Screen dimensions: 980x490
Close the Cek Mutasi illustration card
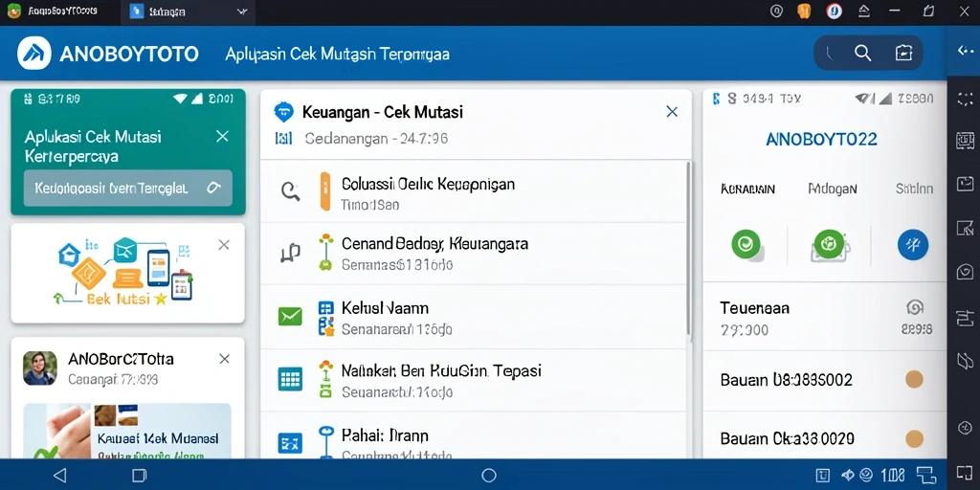224,245
